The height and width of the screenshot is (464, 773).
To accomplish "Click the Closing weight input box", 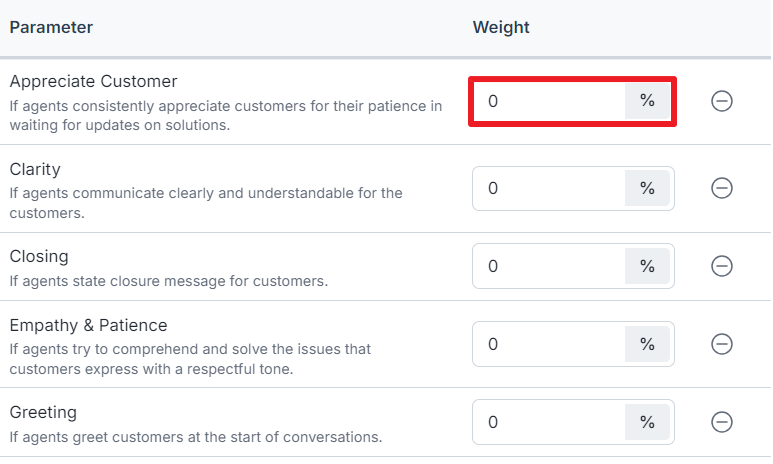I will point(549,266).
